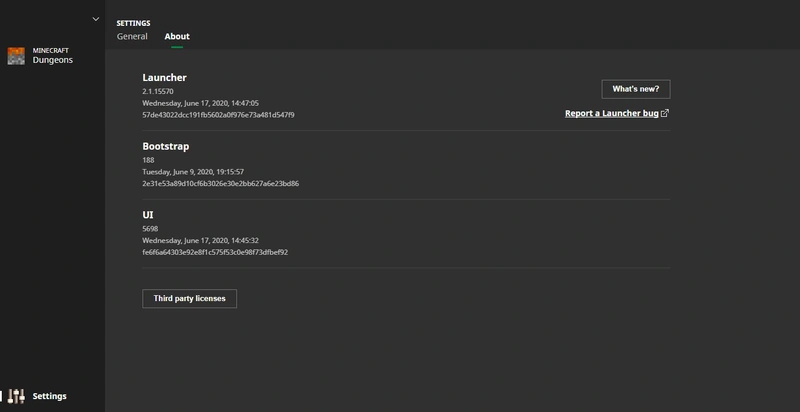Click the Settings sliders icon
This screenshot has width=800, height=412.
pos(16,396)
